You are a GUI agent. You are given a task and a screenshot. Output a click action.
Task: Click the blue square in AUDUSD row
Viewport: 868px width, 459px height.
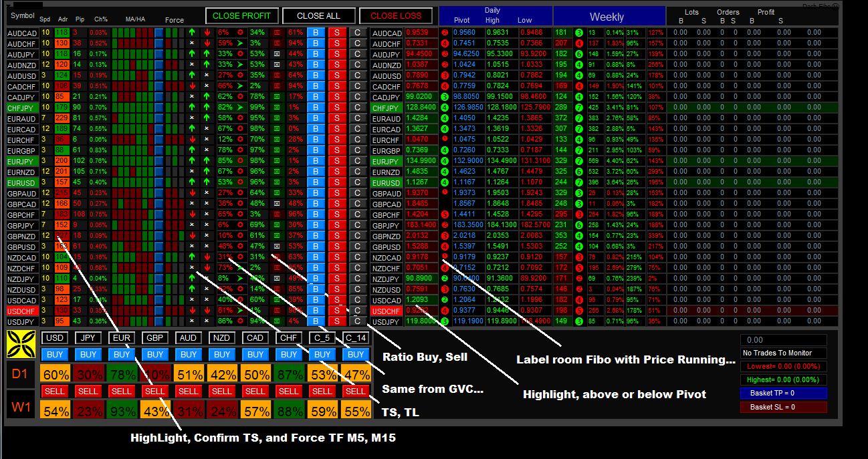(x=158, y=75)
